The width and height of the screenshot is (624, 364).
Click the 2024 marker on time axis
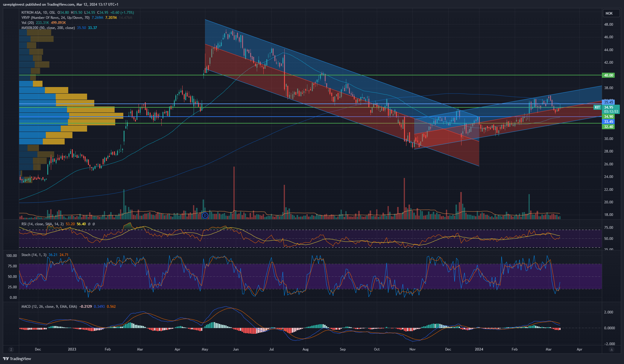(x=479, y=349)
